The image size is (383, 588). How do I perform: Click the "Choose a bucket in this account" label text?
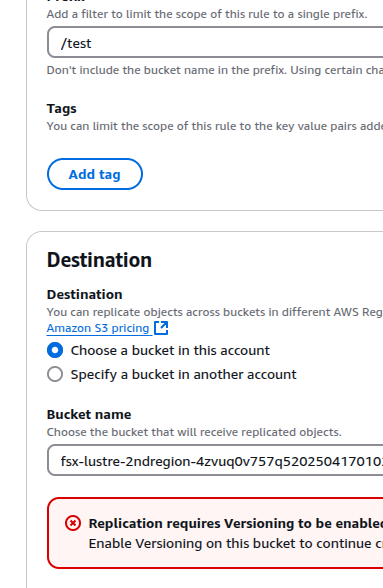170,351
